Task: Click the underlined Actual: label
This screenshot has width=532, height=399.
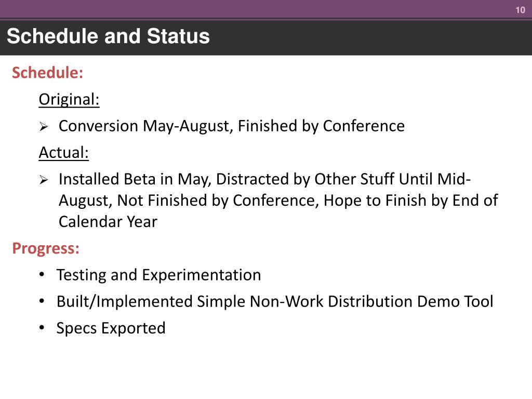Action: pyautogui.click(x=63, y=152)
